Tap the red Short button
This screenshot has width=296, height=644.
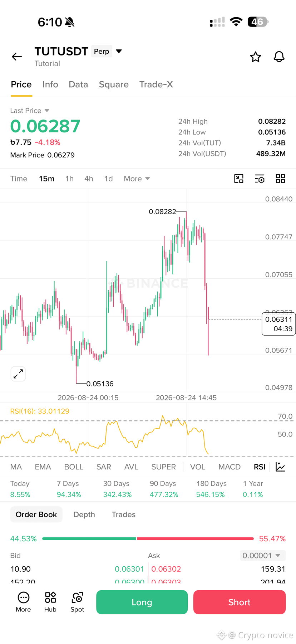240,602
